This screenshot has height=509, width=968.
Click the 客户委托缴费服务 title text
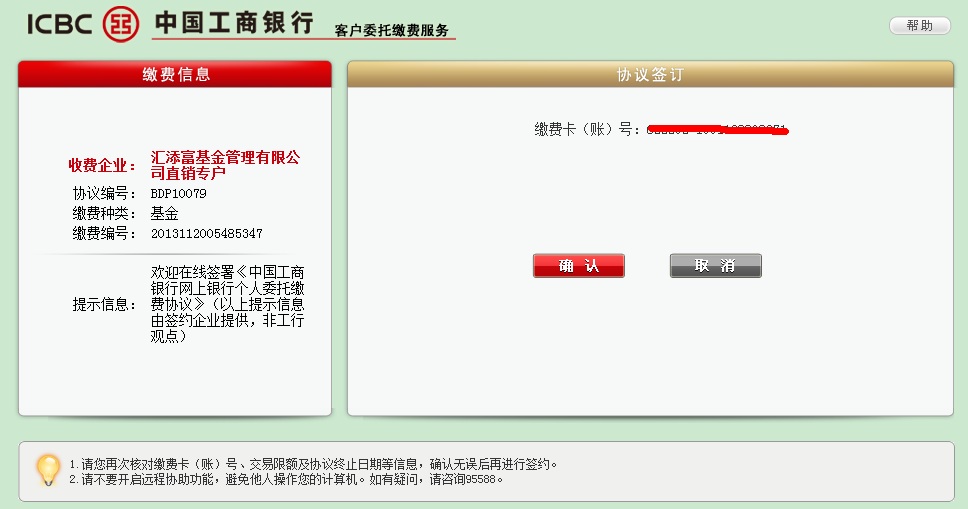pos(392,31)
